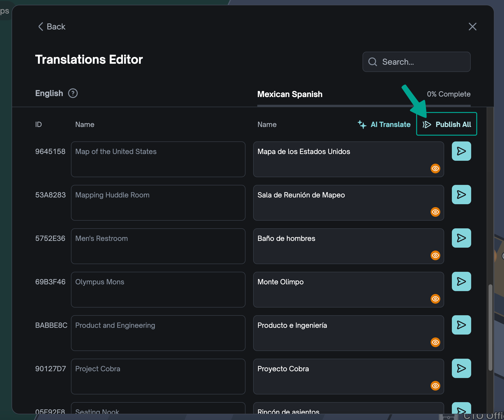Publish the Sala de Reunión de Mapeo translation
Viewport: 504px width, 420px height.
pos(461,195)
